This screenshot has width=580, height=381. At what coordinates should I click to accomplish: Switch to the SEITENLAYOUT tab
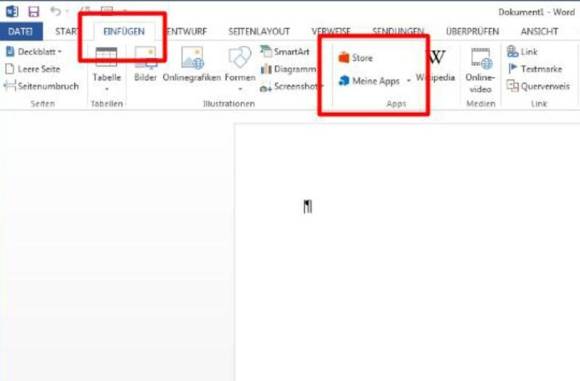point(259,31)
